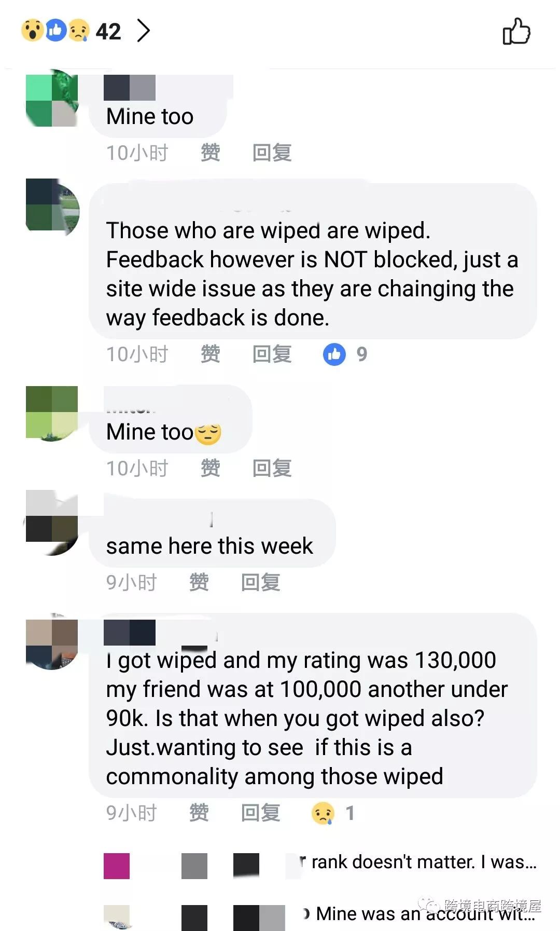
Task: Tap 回复 under 'same here this week'
Action: [x=260, y=582]
